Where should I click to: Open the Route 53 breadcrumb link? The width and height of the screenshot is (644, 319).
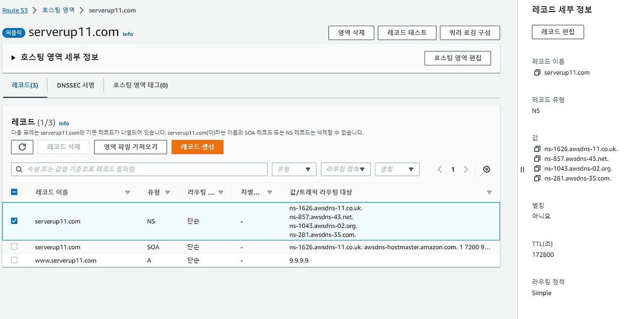[15, 10]
